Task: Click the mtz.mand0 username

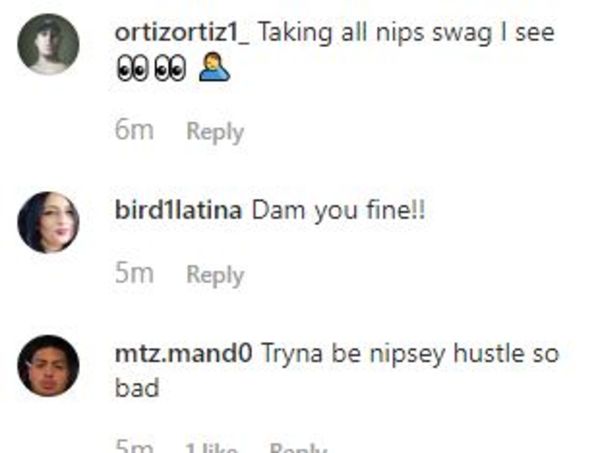Action: [183, 354]
